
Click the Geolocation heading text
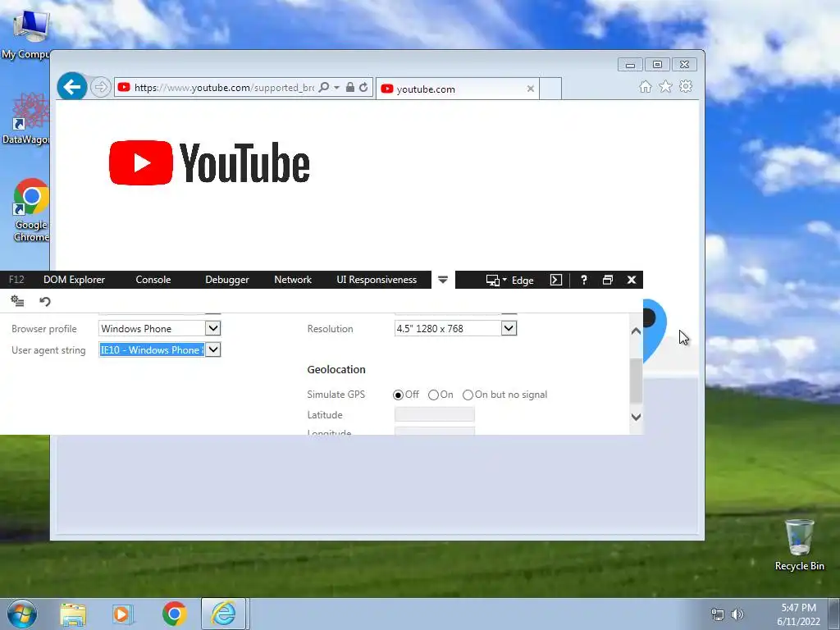pyautogui.click(x=336, y=370)
